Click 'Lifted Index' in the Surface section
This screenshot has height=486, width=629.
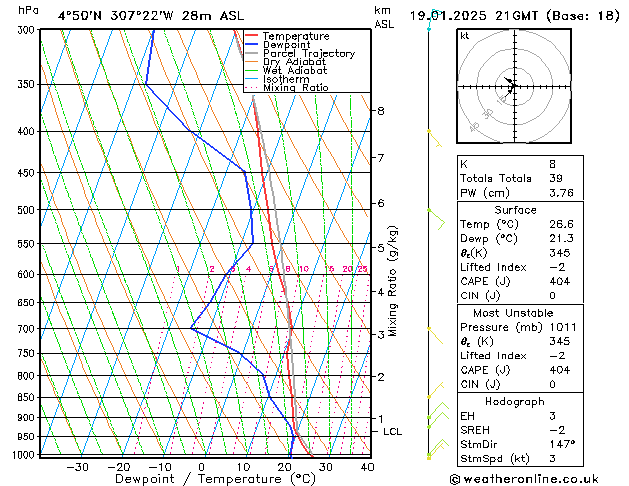(493, 267)
